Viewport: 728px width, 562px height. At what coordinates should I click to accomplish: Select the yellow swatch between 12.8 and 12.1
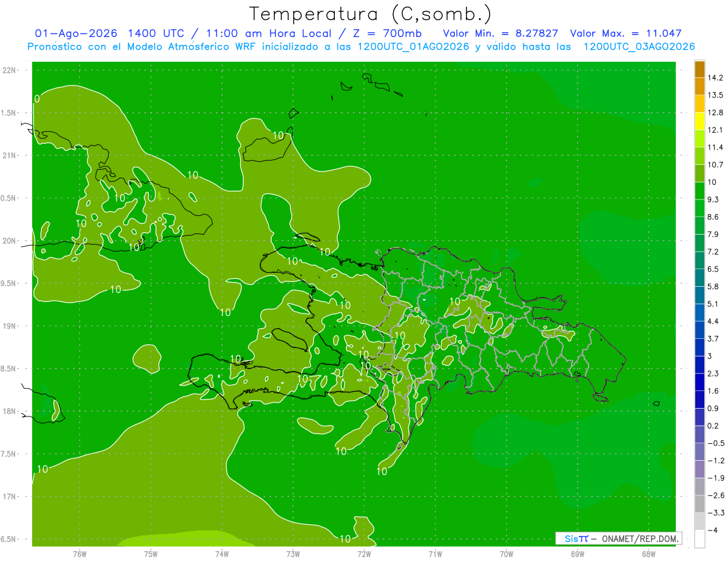click(x=699, y=121)
